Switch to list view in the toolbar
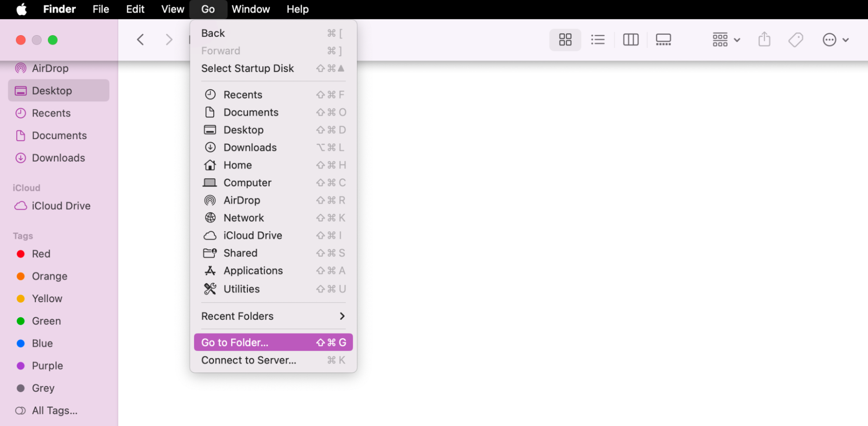 [x=598, y=40]
